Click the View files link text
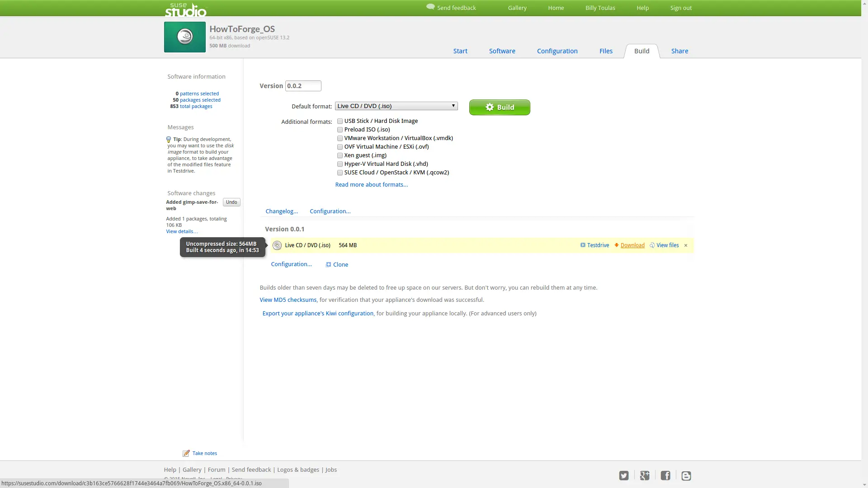 click(x=668, y=245)
